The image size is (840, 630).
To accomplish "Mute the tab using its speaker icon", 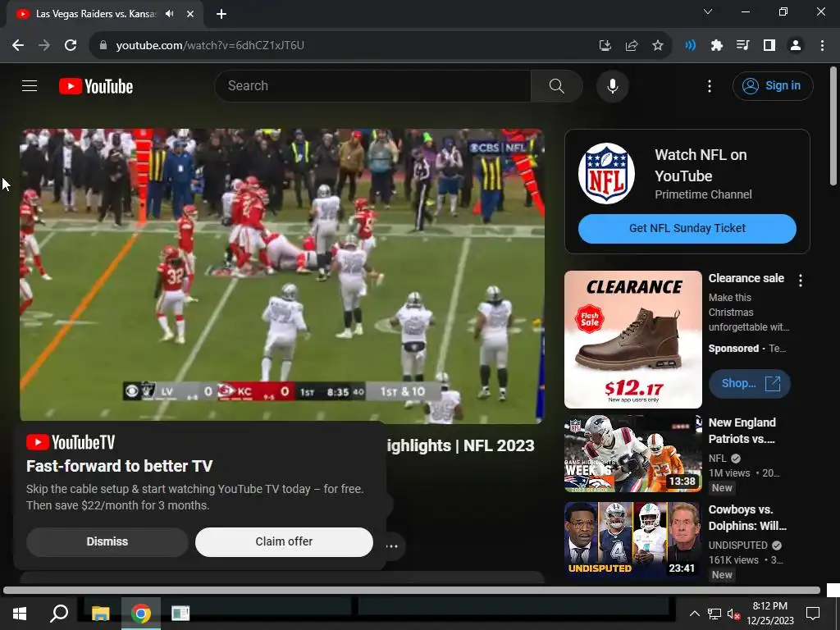I will 170,14.
